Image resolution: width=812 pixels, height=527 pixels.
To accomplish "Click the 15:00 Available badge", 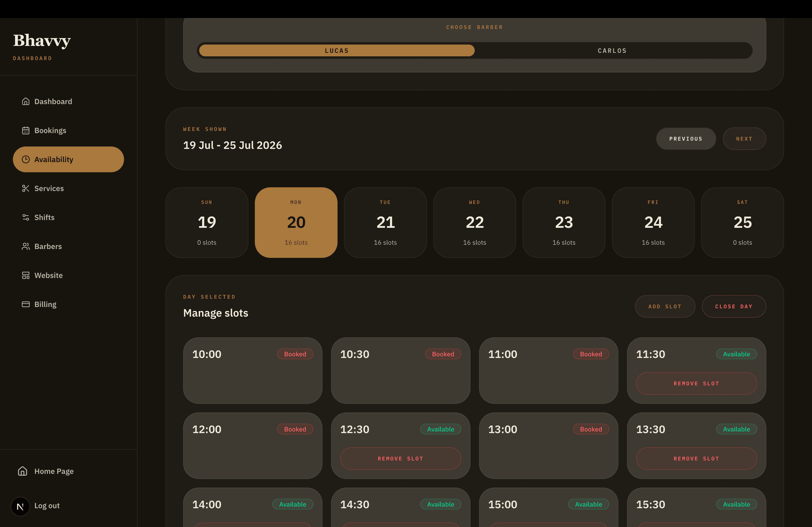I will (x=589, y=504).
